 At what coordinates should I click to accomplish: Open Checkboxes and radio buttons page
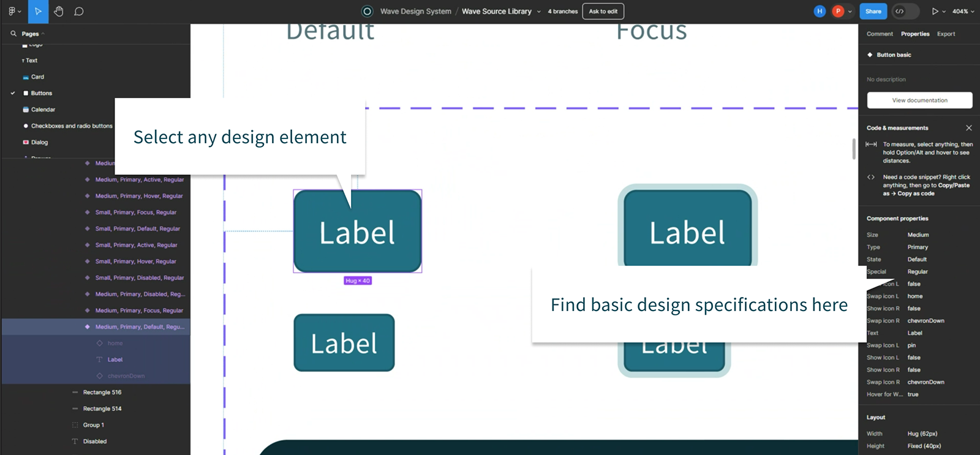point(72,126)
